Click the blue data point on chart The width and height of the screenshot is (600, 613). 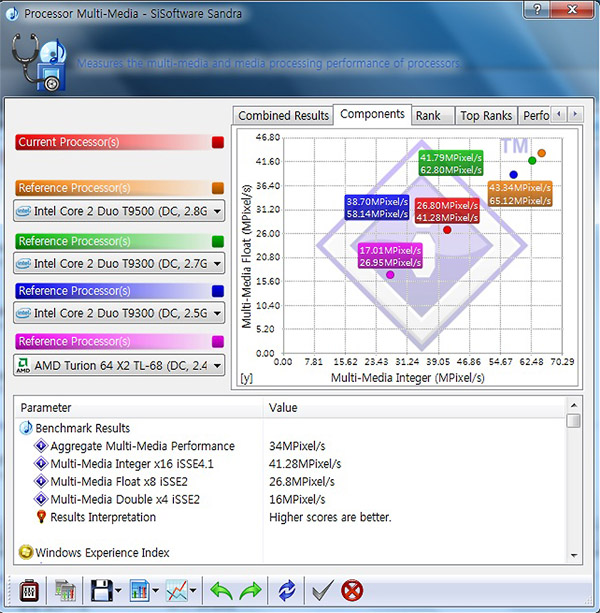pyautogui.click(x=514, y=174)
